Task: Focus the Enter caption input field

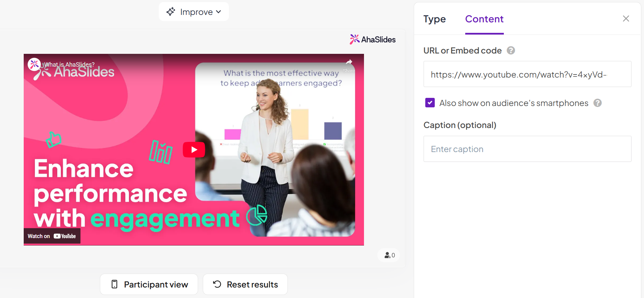Action: click(527, 149)
